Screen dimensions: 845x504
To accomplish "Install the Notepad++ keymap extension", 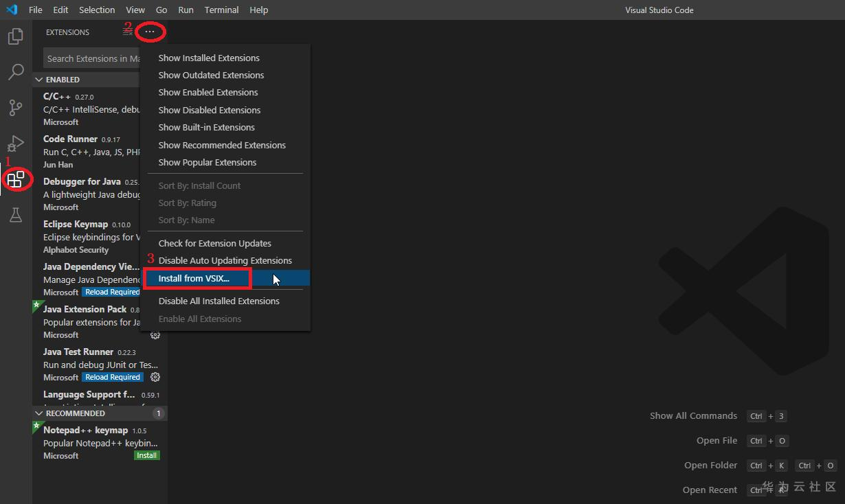I will point(147,455).
